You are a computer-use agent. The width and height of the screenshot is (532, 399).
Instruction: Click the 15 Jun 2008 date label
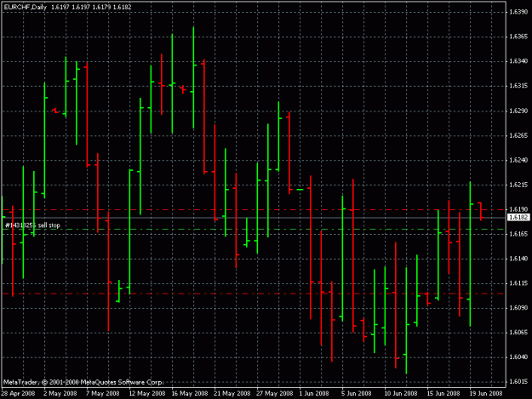coord(443,394)
